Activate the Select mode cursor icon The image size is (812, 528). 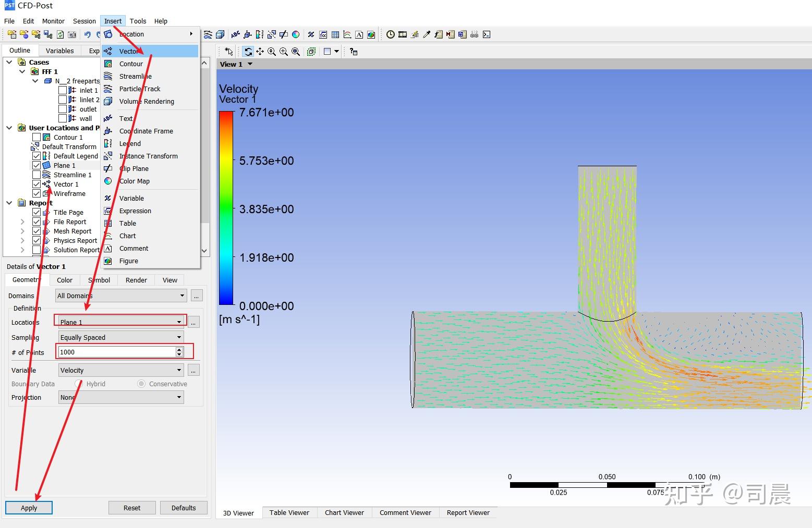coord(228,52)
